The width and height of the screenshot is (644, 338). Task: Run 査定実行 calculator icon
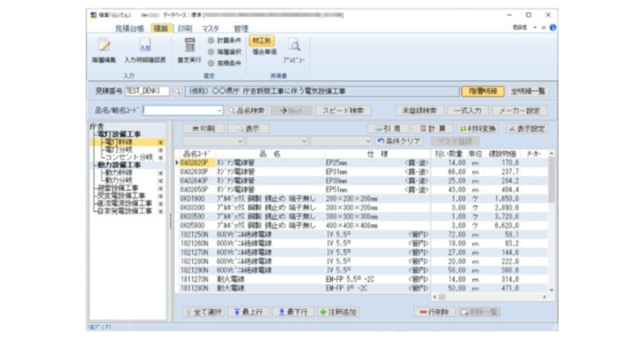pos(189,45)
